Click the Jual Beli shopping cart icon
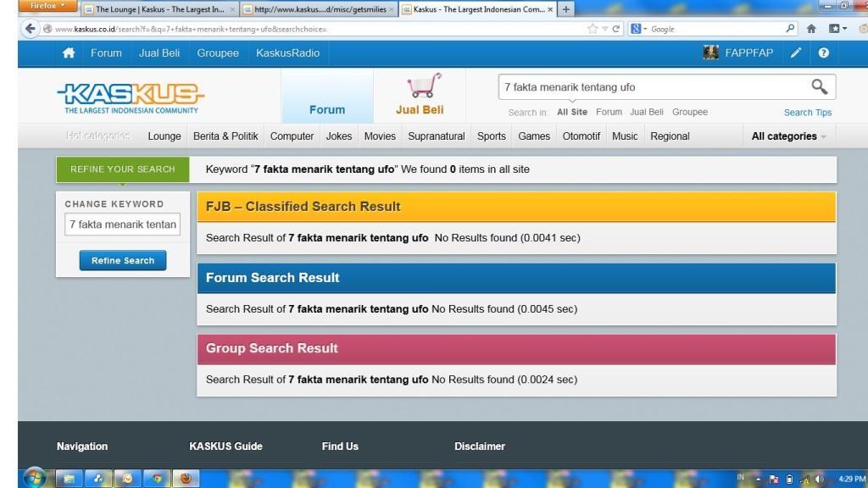868x488 pixels. coord(424,86)
